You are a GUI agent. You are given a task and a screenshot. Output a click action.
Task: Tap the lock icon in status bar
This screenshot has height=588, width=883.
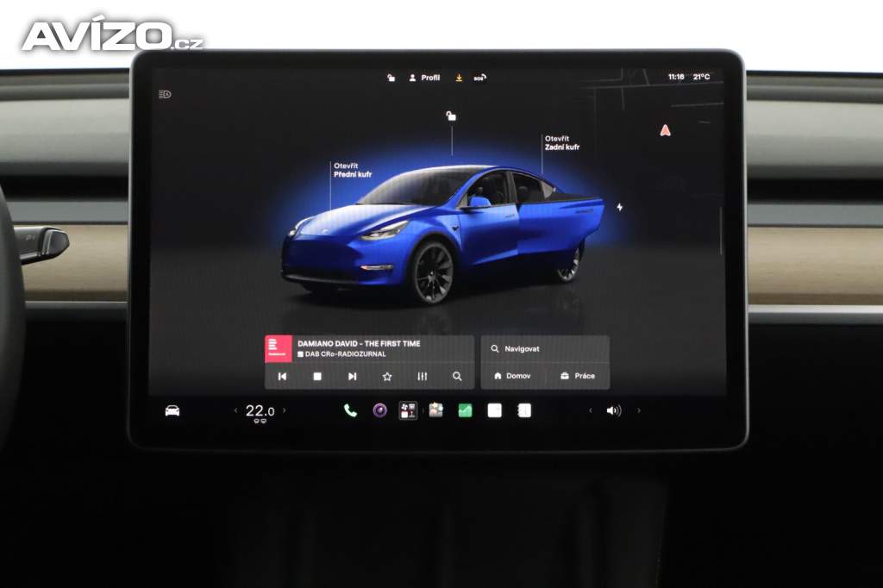(391, 78)
